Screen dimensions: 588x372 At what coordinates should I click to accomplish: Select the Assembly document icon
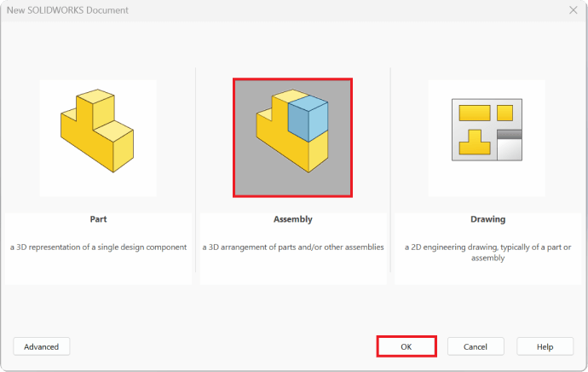point(292,137)
